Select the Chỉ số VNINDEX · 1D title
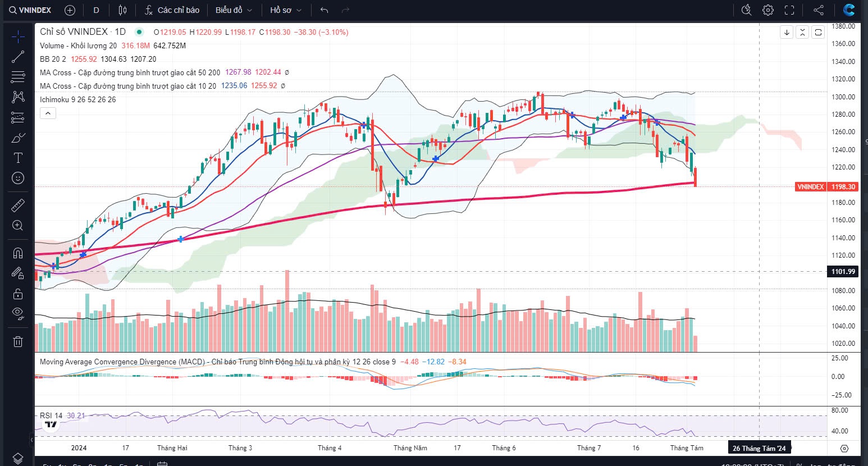 83,32
